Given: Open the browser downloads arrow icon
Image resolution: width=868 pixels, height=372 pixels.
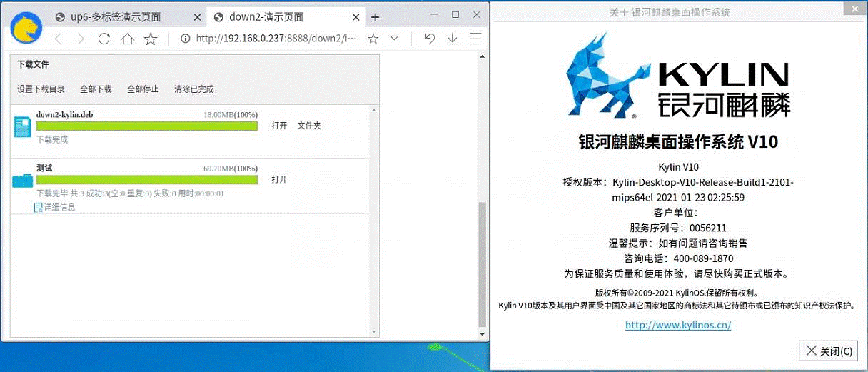Looking at the screenshot, I should coord(452,39).
